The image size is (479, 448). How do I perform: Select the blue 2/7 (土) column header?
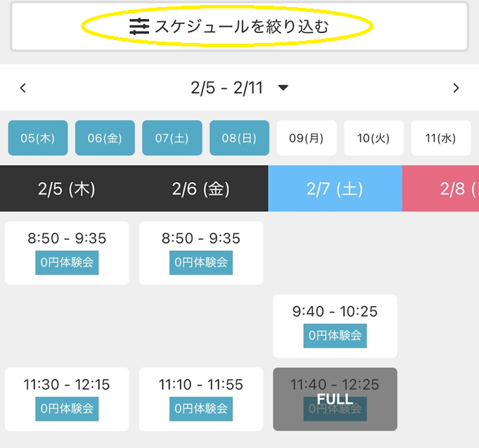[x=335, y=188]
